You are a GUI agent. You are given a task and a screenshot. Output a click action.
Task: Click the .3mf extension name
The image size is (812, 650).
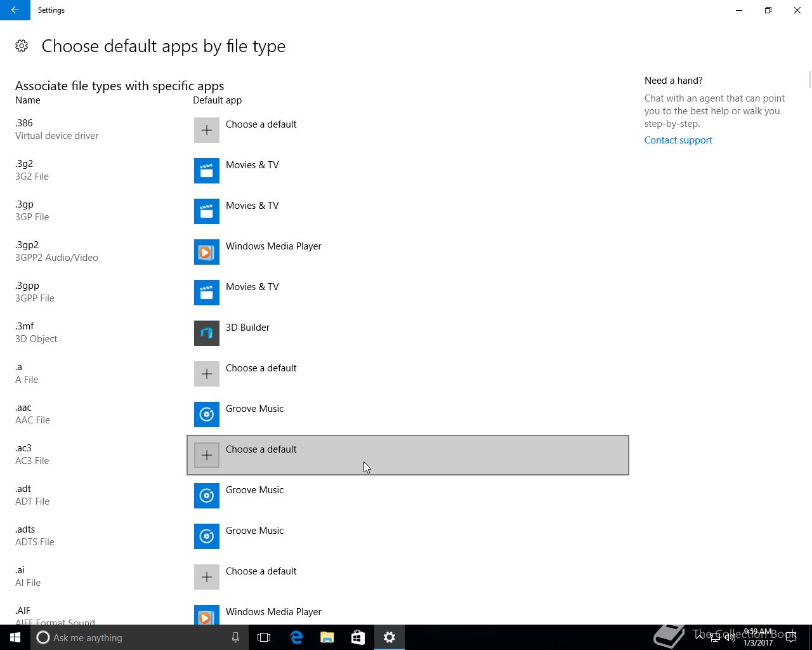pos(25,326)
